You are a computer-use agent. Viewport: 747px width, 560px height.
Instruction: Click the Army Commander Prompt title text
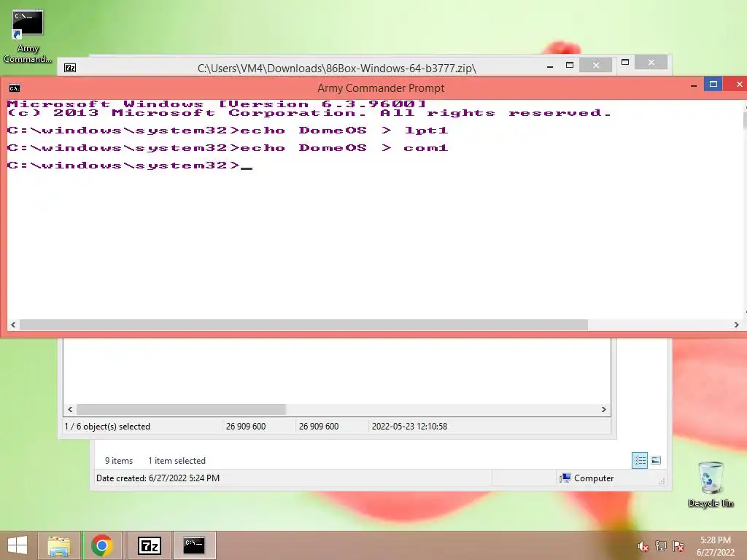381,88
